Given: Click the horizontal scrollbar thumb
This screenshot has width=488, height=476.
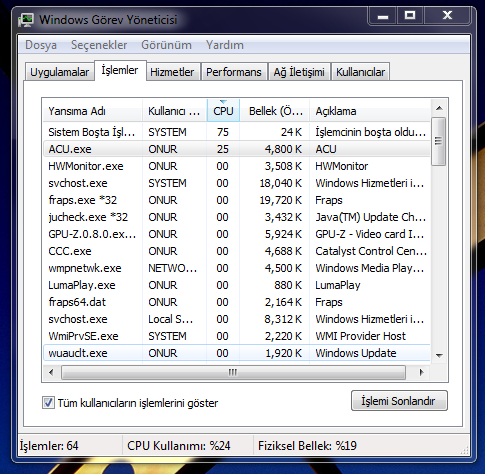Looking at the screenshot, I should 233,372.
